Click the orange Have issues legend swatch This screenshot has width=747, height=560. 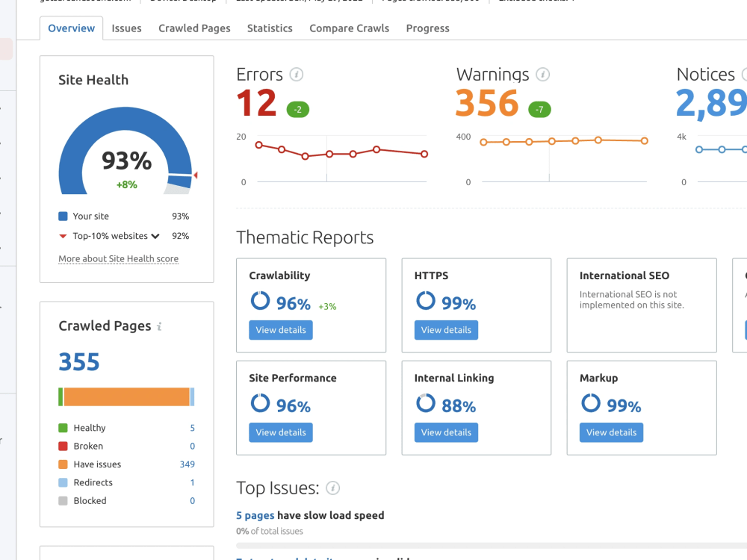click(x=63, y=464)
